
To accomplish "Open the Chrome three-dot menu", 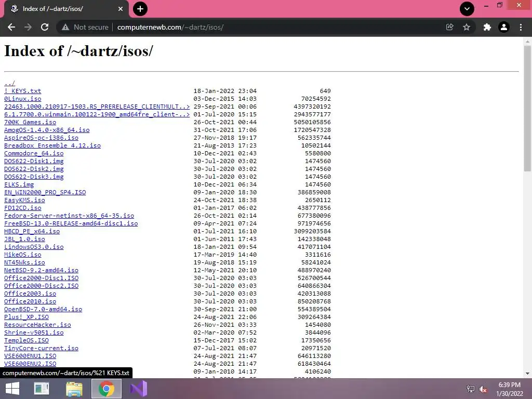I will [x=521, y=27].
